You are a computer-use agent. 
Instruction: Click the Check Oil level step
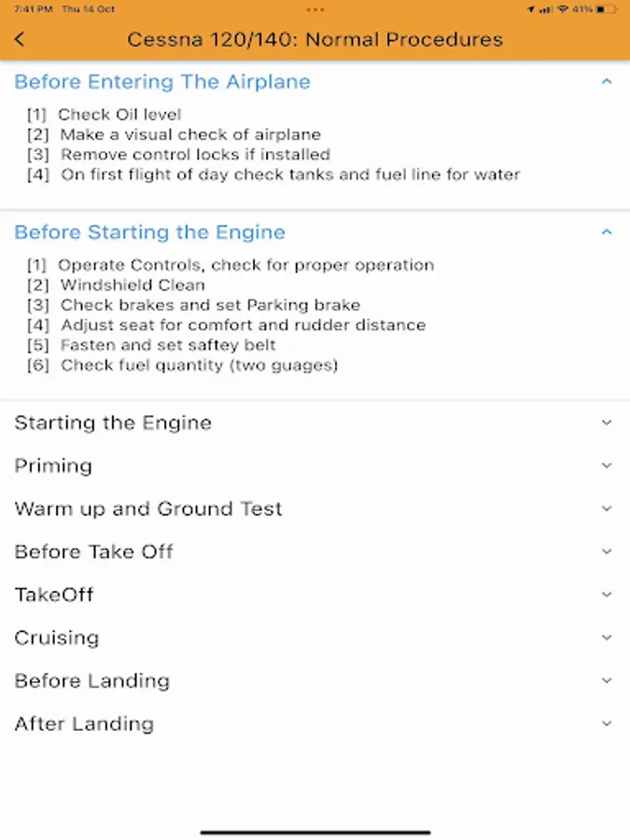click(x=119, y=115)
